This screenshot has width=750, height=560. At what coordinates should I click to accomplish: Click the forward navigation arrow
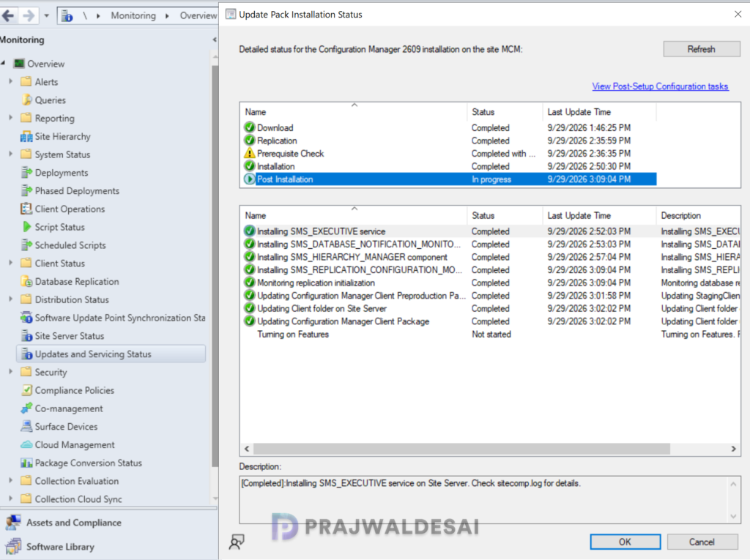pos(29,15)
